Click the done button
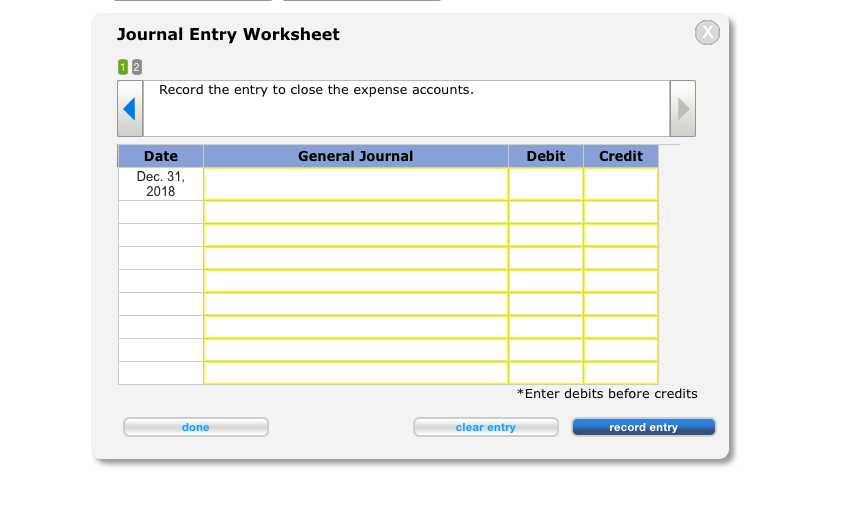Viewport: 862px width, 514px height. 196,427
